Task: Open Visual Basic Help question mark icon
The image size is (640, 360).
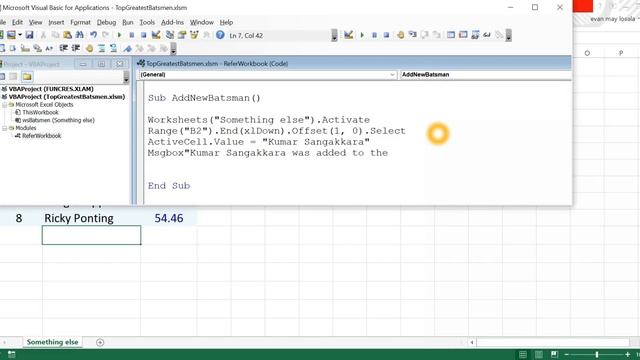Action: coord(220,35)
